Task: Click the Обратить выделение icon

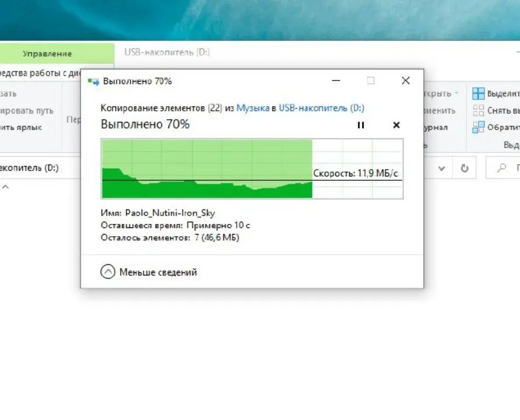Action: tap(478, 127)
